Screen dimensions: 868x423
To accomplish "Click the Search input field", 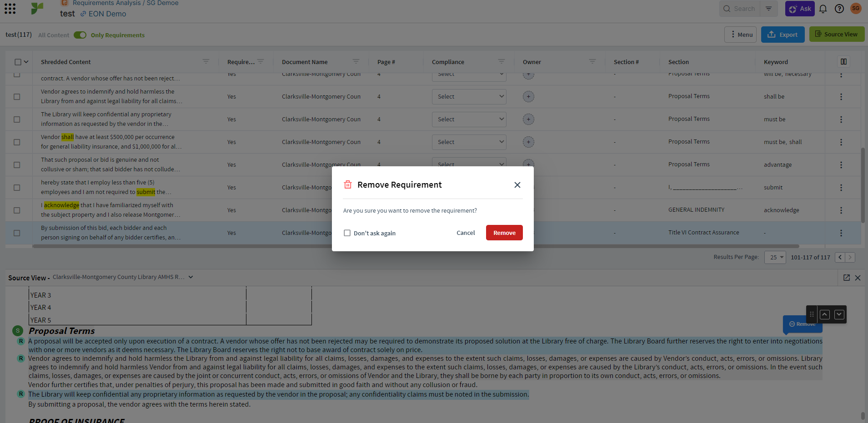I will click(x=739, y=9).
